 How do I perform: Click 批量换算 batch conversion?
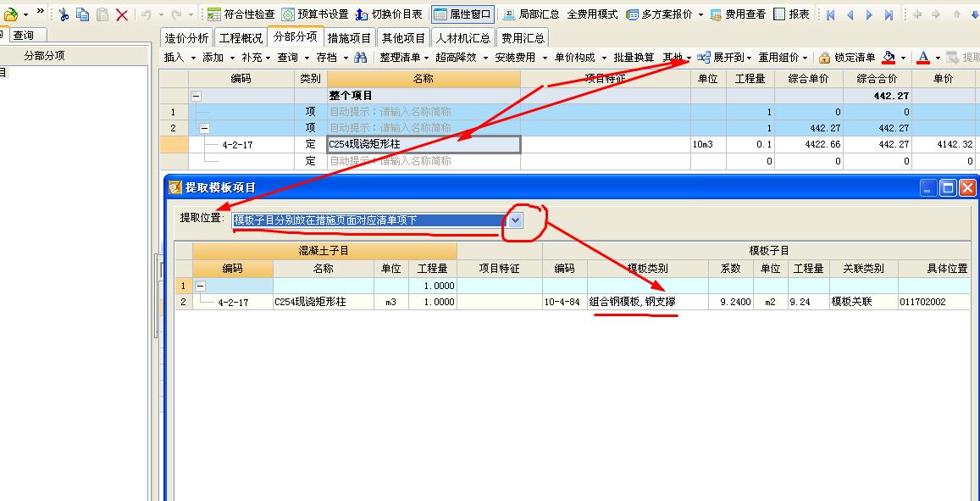click(x=634, y=58)
